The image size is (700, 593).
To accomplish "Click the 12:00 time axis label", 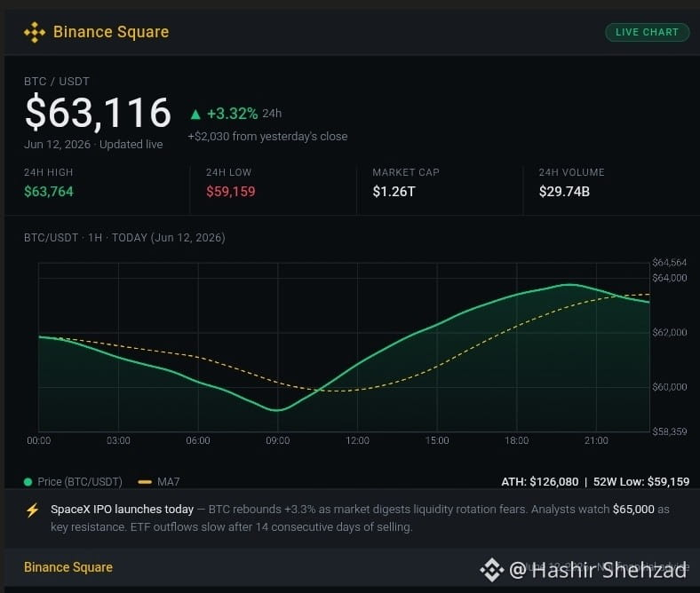I will pos(357,441).
